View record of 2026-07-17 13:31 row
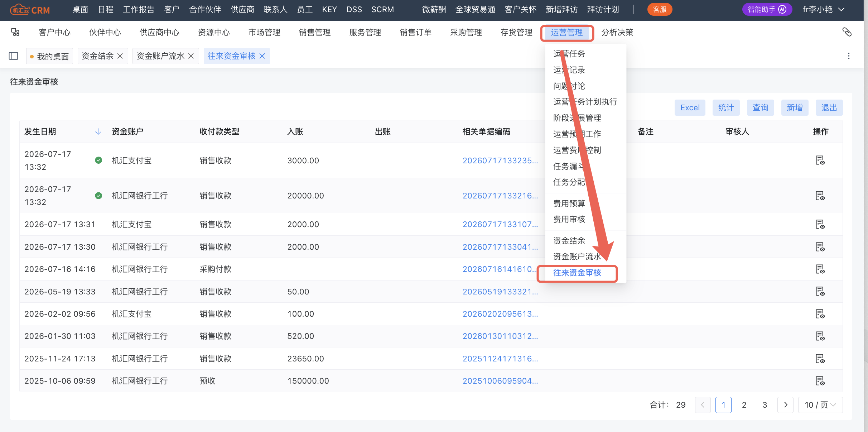This screenshot has width=868, height=432. pyautogui.click(x=820, y=224)
